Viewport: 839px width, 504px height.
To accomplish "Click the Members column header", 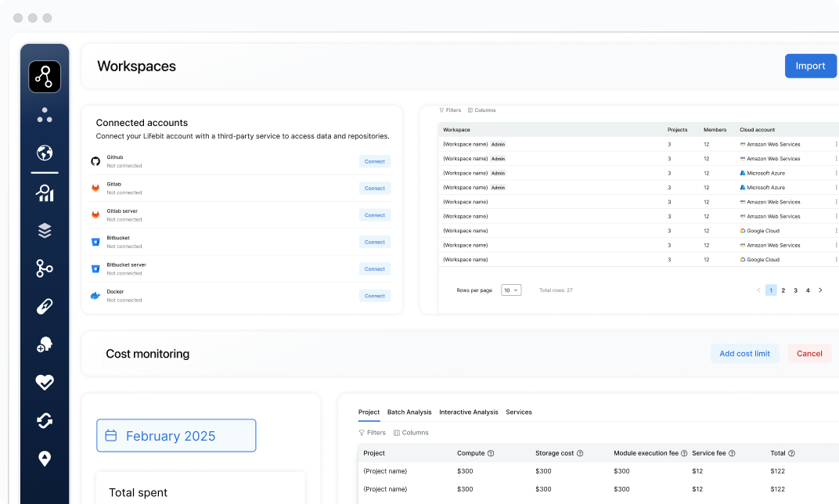I will coord(715,130).
